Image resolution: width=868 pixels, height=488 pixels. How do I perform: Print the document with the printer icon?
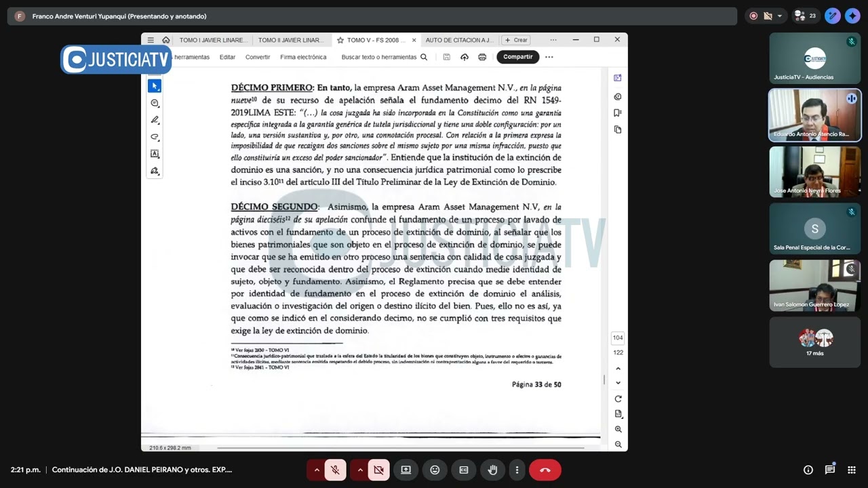[482, 57]
